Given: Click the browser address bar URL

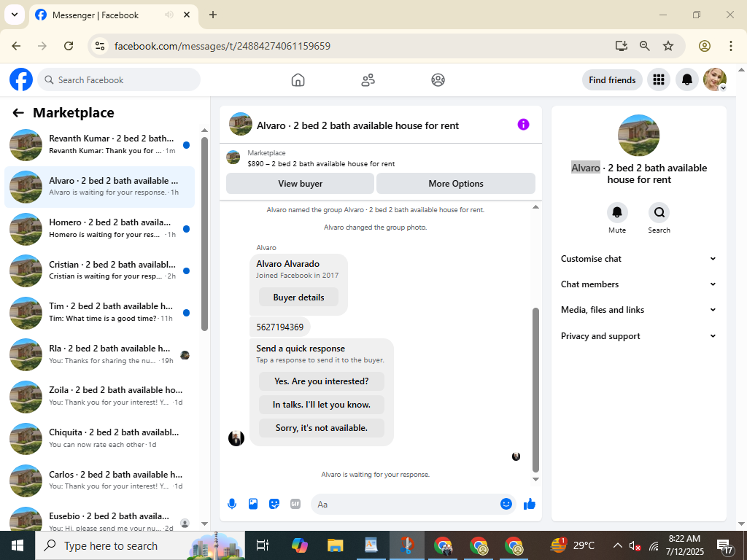Looking at the screenshot, I should point(222,46).
